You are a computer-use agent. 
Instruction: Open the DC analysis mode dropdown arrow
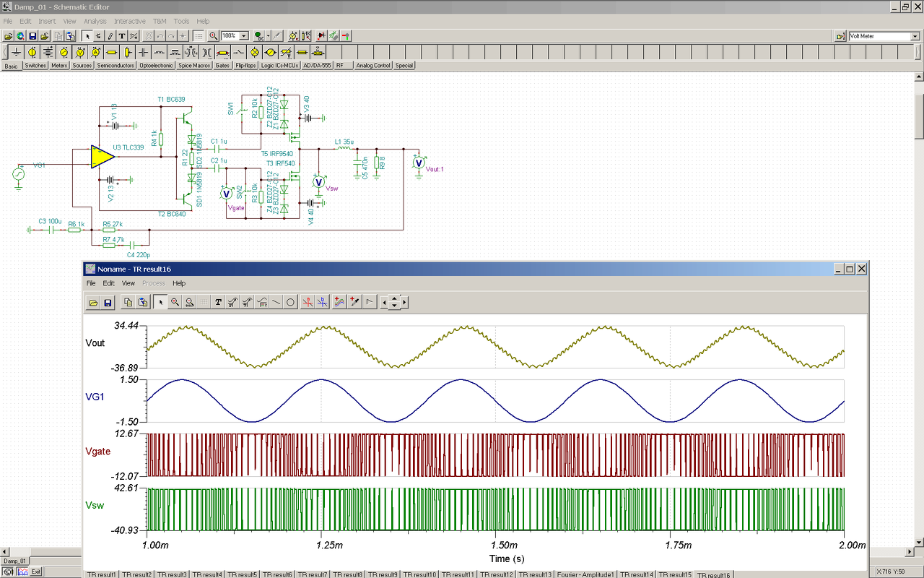coord(268,35)
